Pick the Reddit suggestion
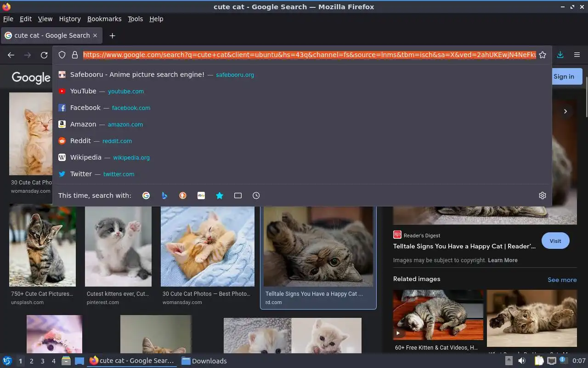This screenshot has width=588, height=368. [302, 141]
